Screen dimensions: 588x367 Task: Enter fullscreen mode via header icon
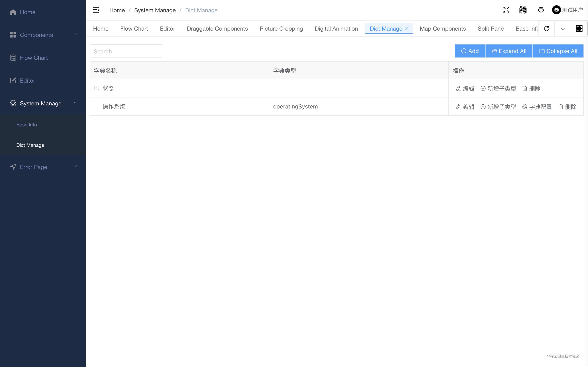(506, 10)
